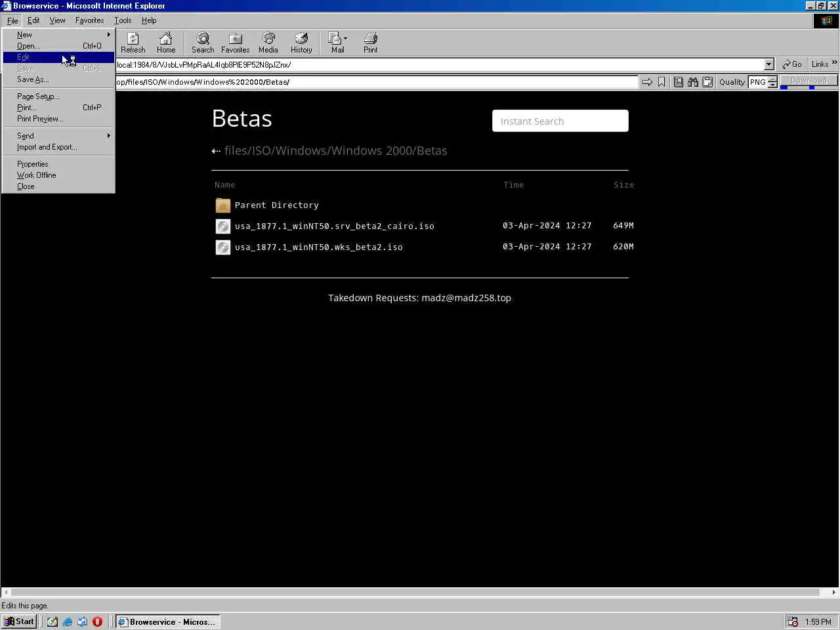
Task: Click the binoculars find icon
Action: [693, 82]
